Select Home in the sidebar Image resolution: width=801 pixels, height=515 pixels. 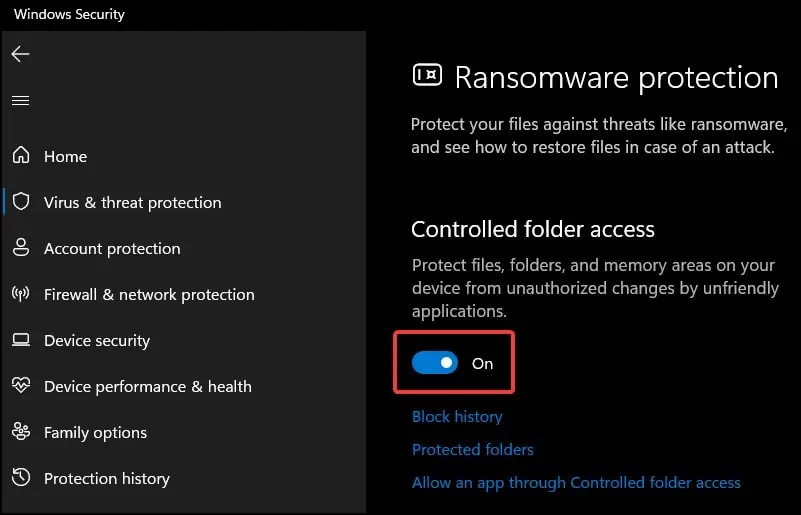point(65,156)
